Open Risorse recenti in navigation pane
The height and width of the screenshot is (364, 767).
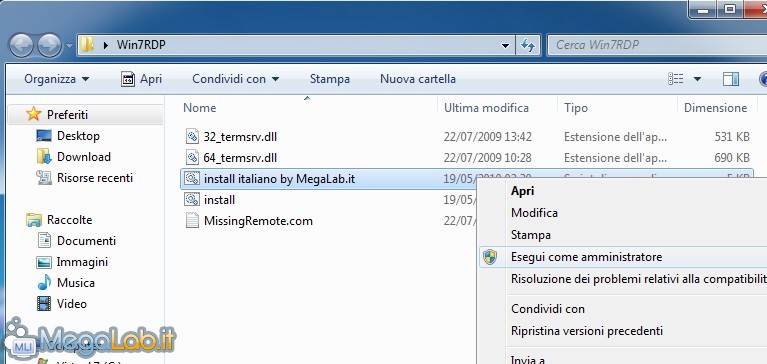pyautogui.click(x=95, y=178)
